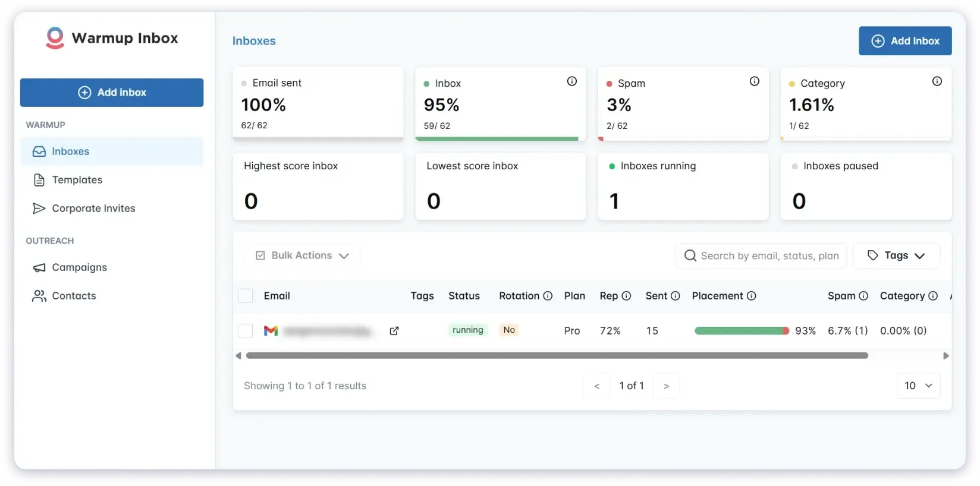980x486 pixels.
Task: Click the Warmup Inbox logo icon
Action: [55, 38]
